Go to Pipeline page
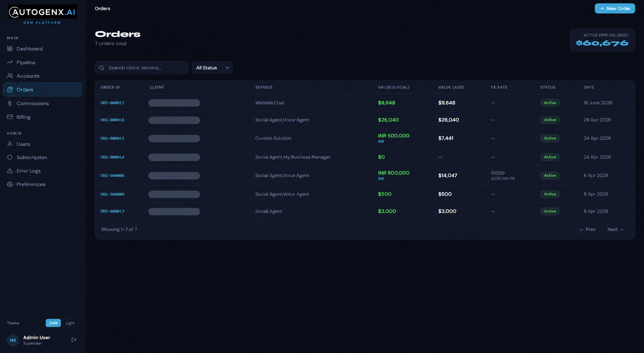 [43, 62]
